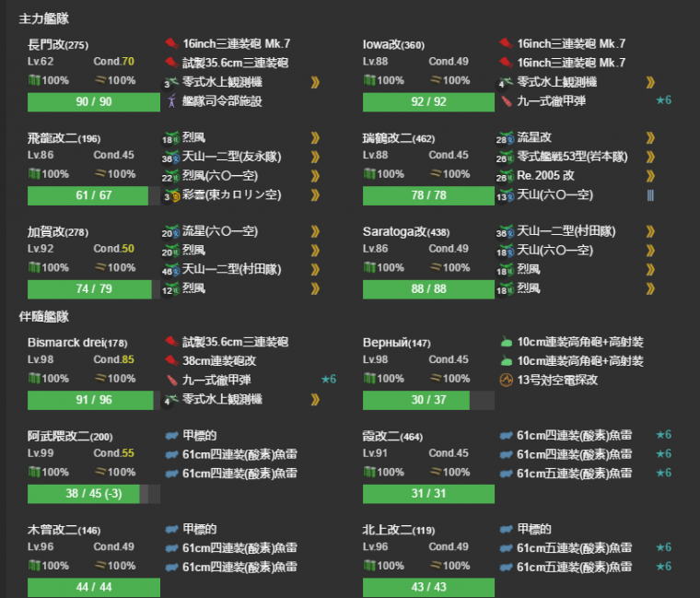Click 北上改二's 43 / 43 HP bar
This screenshot has height=598, width=700.
click(x=428, y=587)
